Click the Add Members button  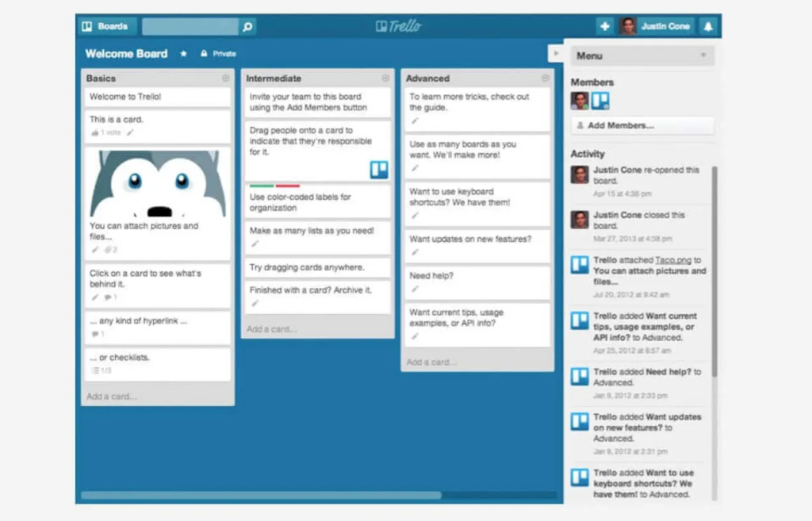click(642, 125)
